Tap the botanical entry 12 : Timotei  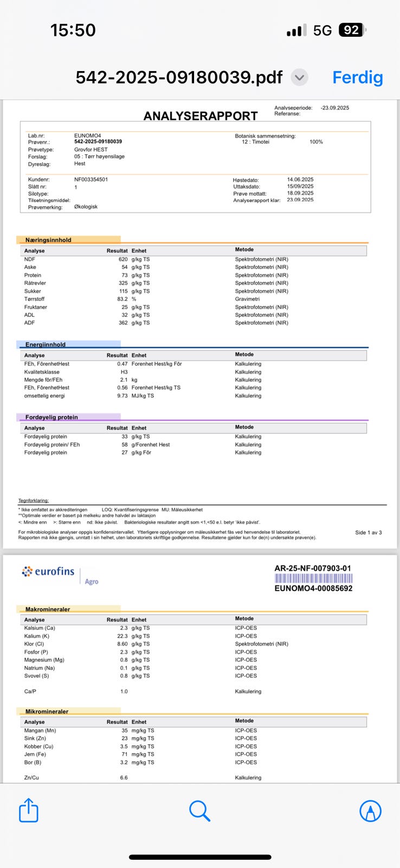point(255,142)
